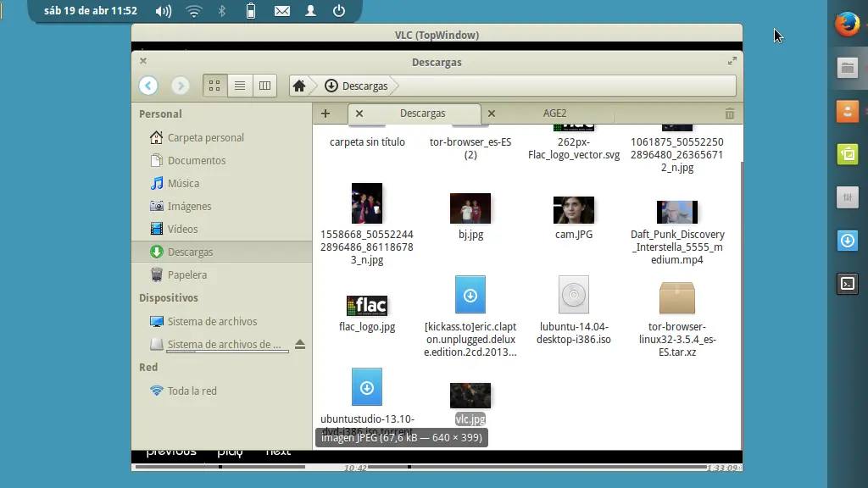Enable icon grid view mode
Screen dimensions: 868x488
214,85
